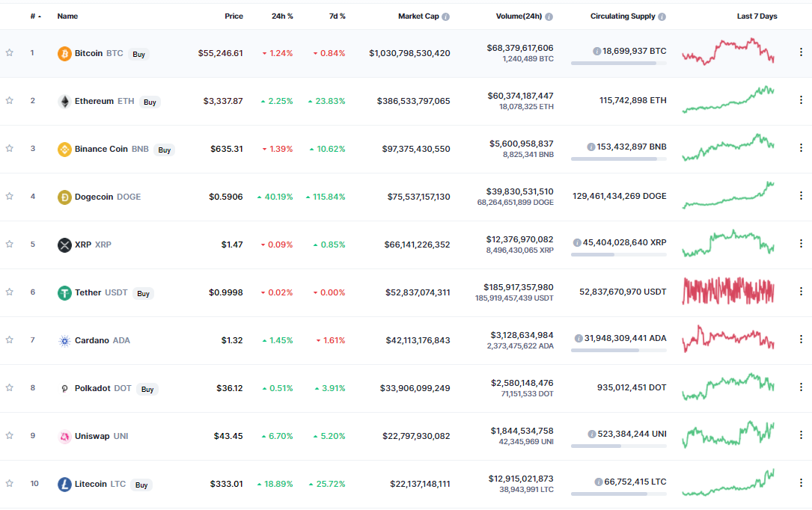
Task: Click info icon beside XRP circulating supply
Action: tap(577, 242)
